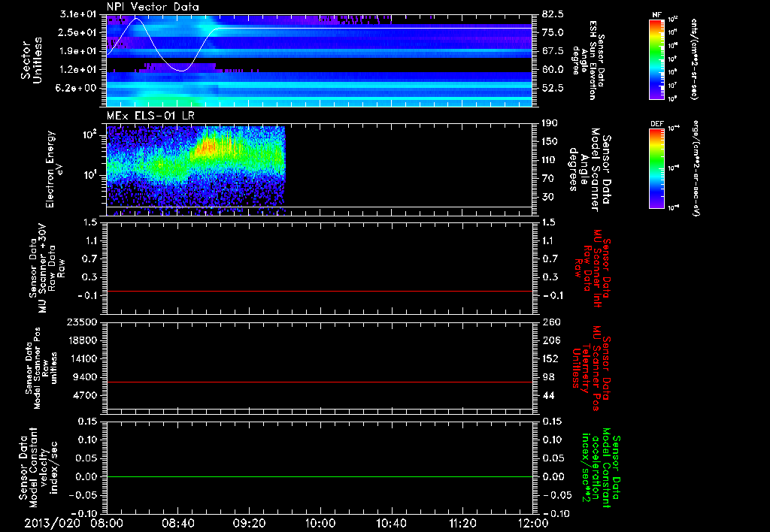Image resolution: width=770 pixels, height=532 pixels.
Task: Click the red line in Scanner Pos panel
Action: click(x=320, y=382)
